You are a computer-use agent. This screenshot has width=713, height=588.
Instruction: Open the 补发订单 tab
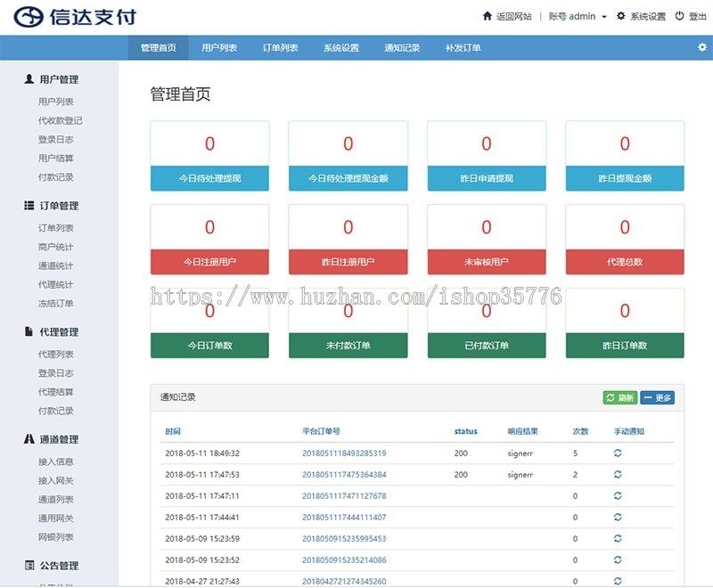click(x=464, y=48)
